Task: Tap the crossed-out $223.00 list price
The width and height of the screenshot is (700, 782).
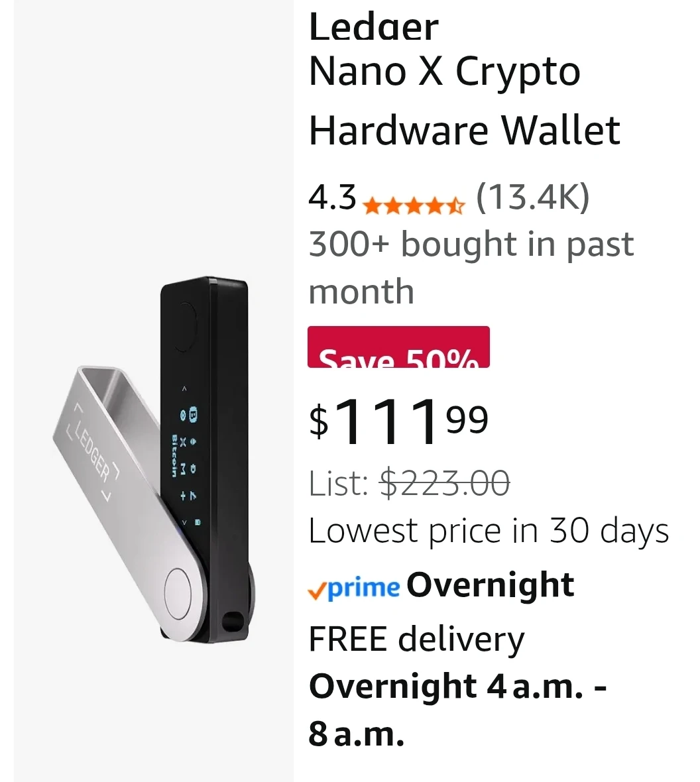Action: pyautogui.click(x=444, y=482)
